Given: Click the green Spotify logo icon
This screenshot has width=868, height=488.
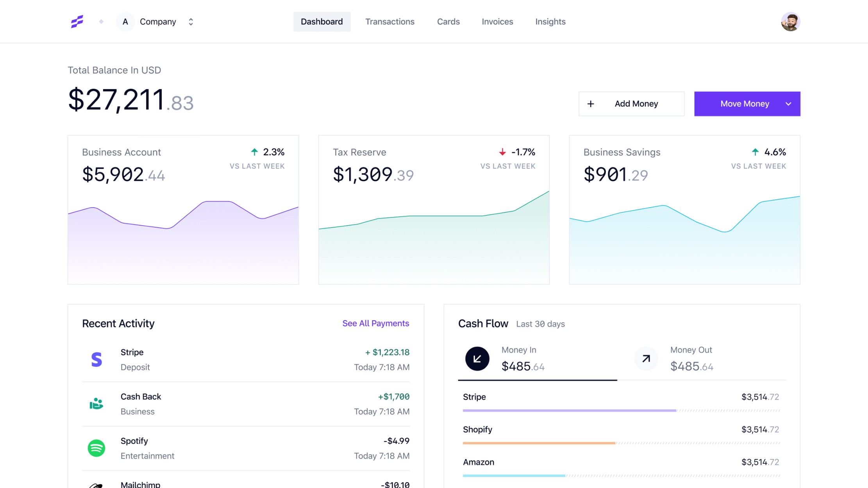Looking at the screenshot, I should tap(96, 448).
